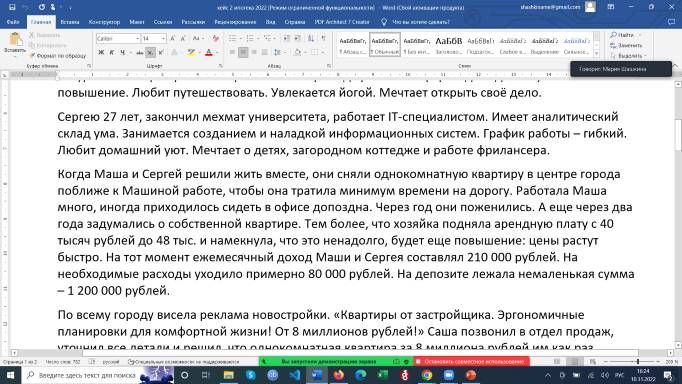Toggle show paragraph marks (¶)
This screenshot has width=682, height=384.
coord(323,38)
